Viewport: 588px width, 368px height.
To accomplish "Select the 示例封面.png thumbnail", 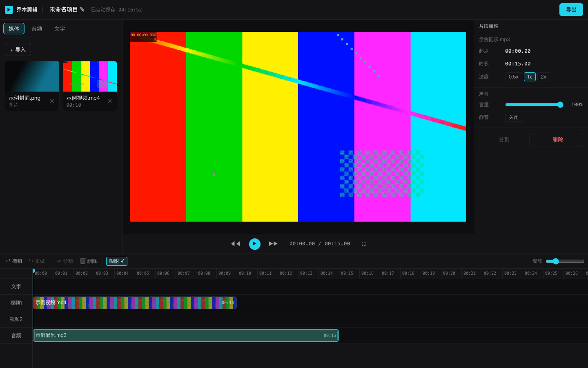I will click(32, 76).
